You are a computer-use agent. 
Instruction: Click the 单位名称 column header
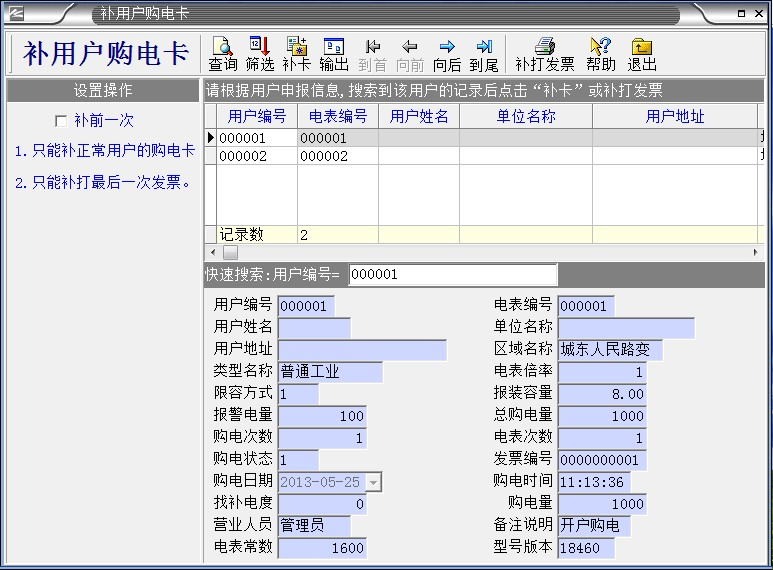(525, 116)
